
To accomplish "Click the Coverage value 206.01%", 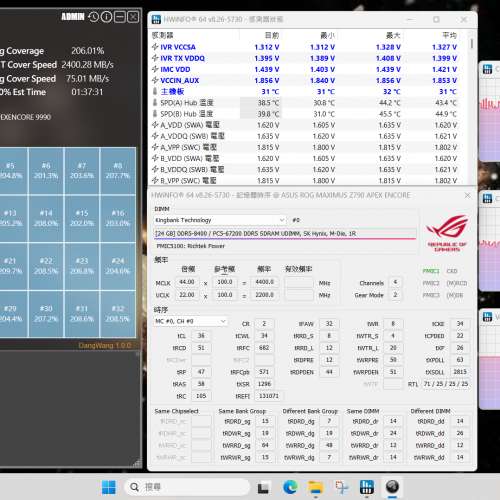I will [88, 51].
